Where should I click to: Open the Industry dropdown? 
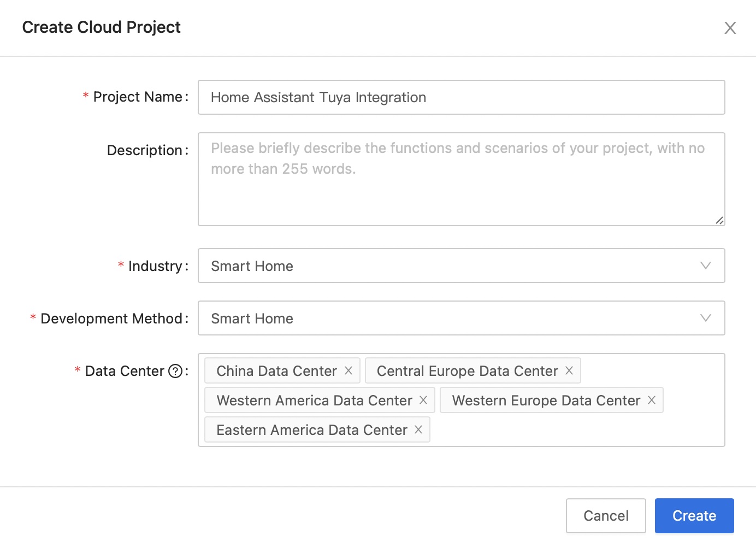pyautogui.click(x=461, y=266)
